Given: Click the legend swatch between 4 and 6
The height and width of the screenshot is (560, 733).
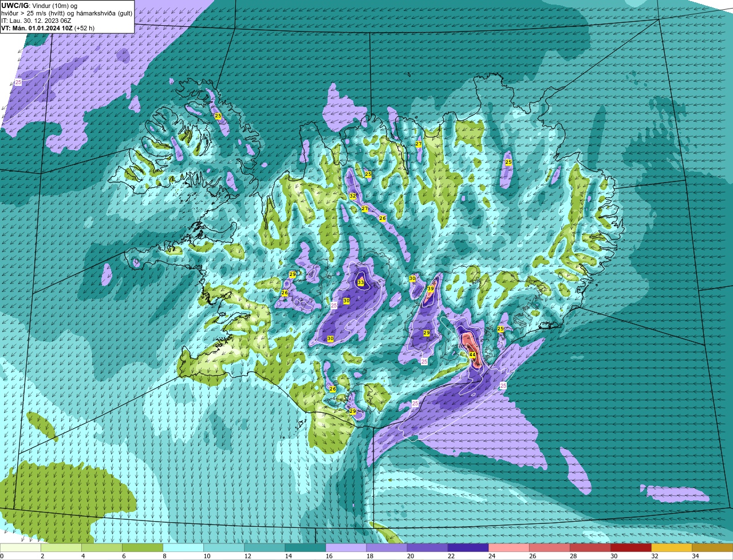Looking at the screenshot, I should (102, 548).
